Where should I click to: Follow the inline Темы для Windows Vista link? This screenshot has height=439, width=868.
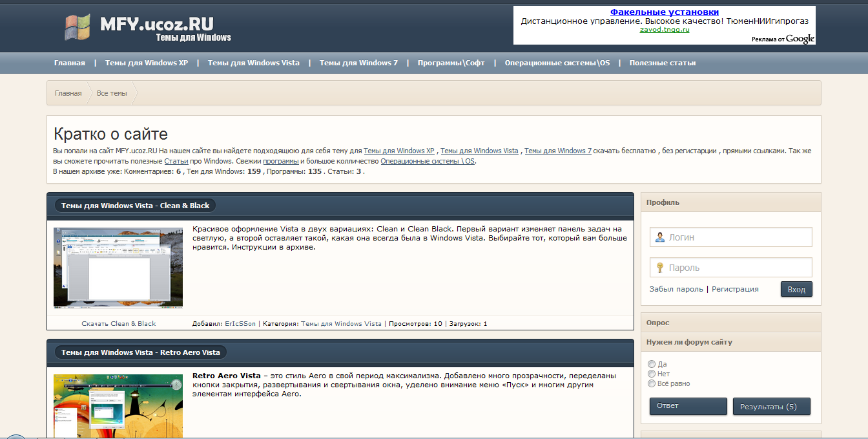click(479, 151)
